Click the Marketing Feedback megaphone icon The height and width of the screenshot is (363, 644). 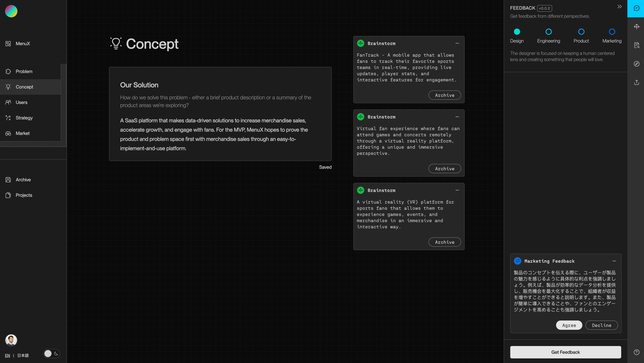(518, 261)
